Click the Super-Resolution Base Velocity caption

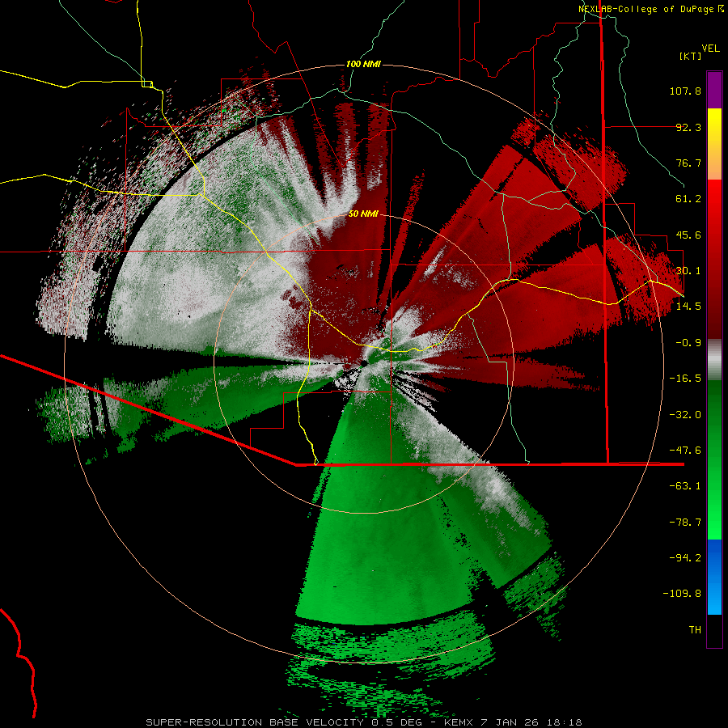click(363, 722)
